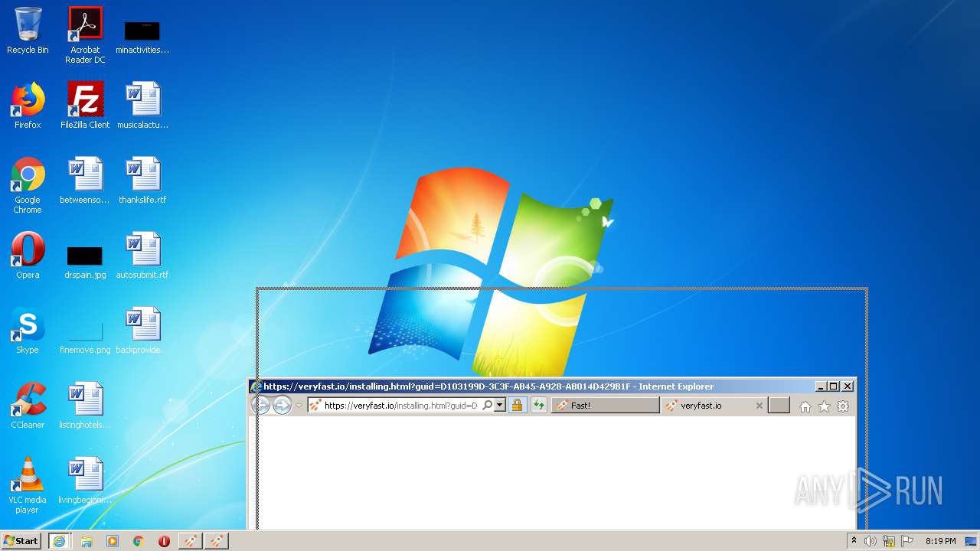Click the second rocket Fast! taskbar button

tap(217, 541)
